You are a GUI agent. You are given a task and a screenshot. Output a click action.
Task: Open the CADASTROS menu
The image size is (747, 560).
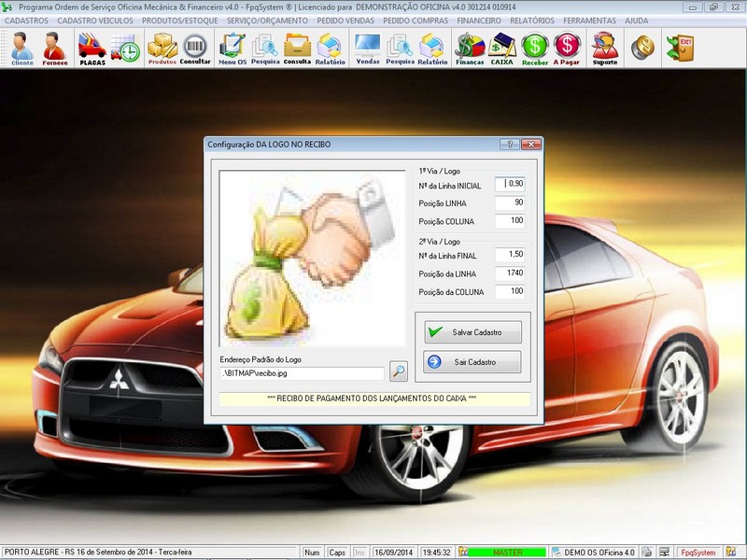point(27,21)
